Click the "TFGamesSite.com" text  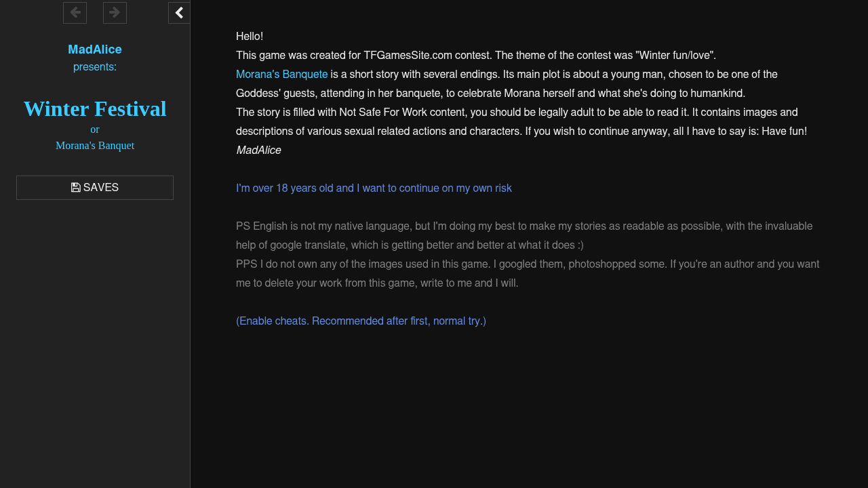408,56
